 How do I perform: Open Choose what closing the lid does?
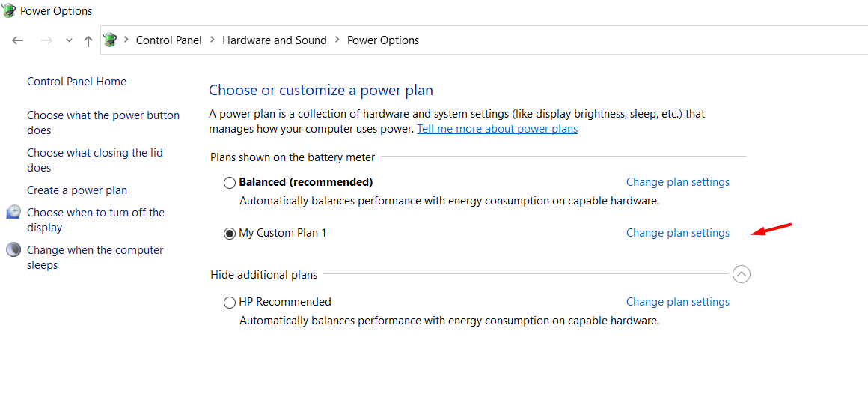click(x=95, y=160)
